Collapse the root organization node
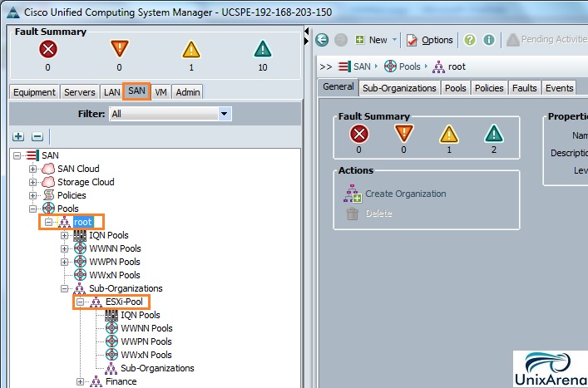The image size is (588, 388). [x=49, y=222]
